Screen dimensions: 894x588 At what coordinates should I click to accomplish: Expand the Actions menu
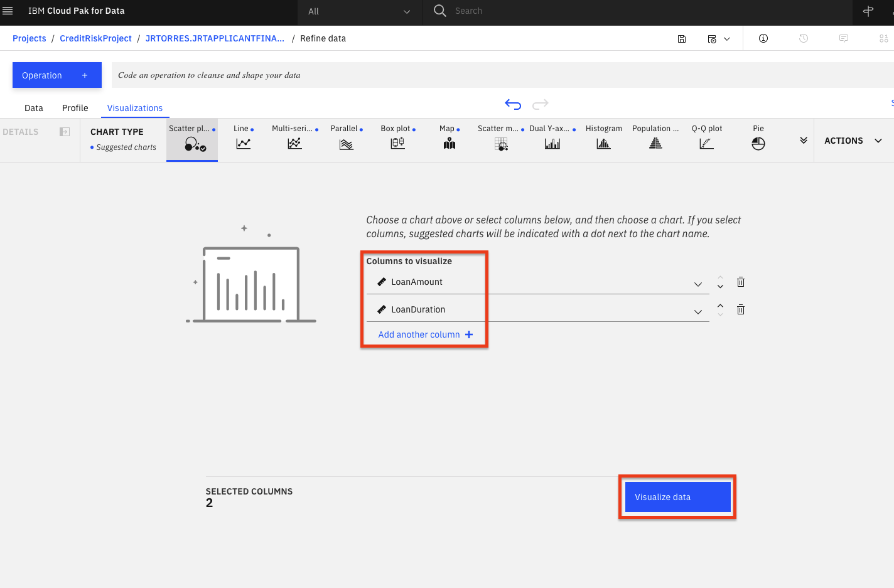coord(853,141)
